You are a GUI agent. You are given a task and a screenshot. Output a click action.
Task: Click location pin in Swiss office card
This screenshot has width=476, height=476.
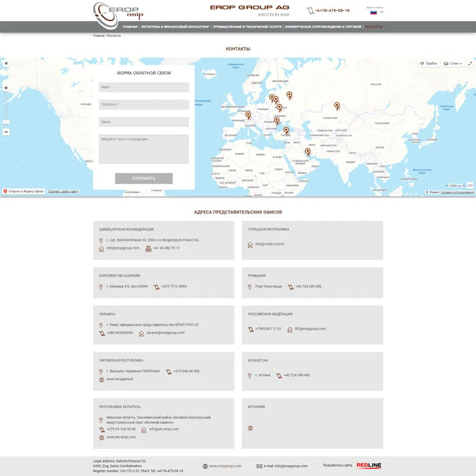tap(101, 241)
